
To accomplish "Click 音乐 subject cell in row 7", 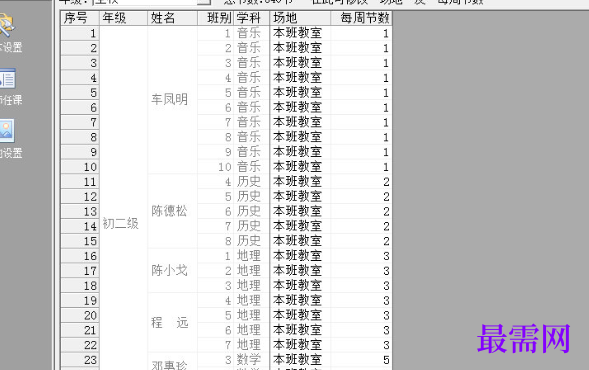I will coord(252,122).
